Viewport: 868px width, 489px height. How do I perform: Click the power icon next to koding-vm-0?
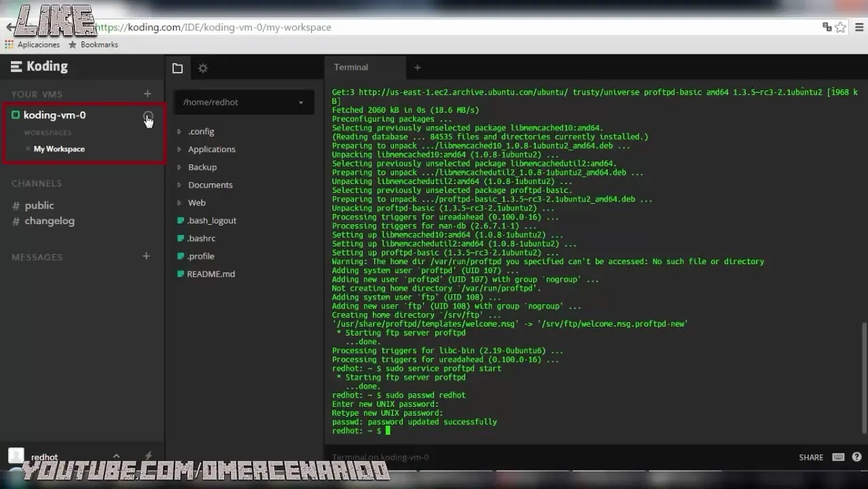click(148, 115)
